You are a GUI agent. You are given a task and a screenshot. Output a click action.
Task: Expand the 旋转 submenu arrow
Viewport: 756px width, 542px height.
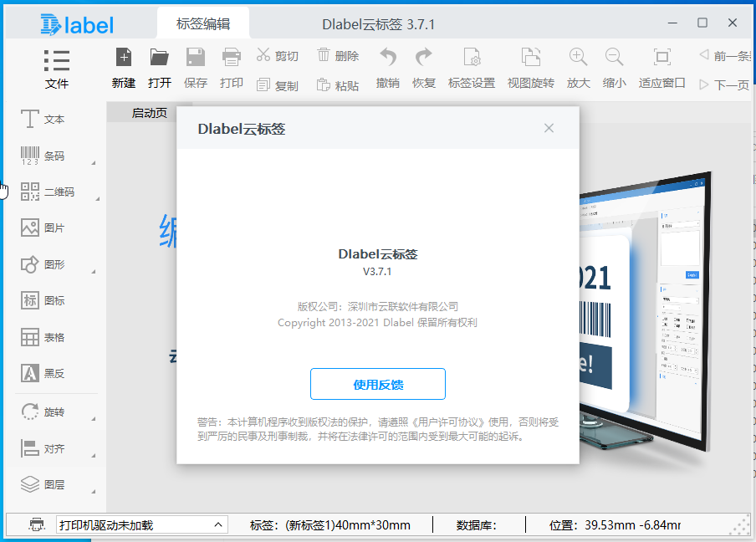94,419
